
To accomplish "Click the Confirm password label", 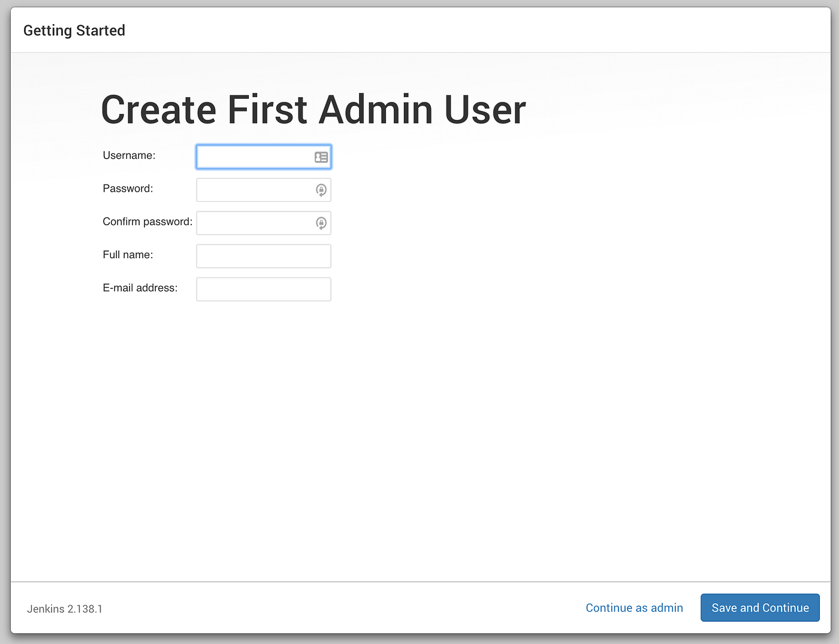I will pyautogui.click(x=147, y=222).
